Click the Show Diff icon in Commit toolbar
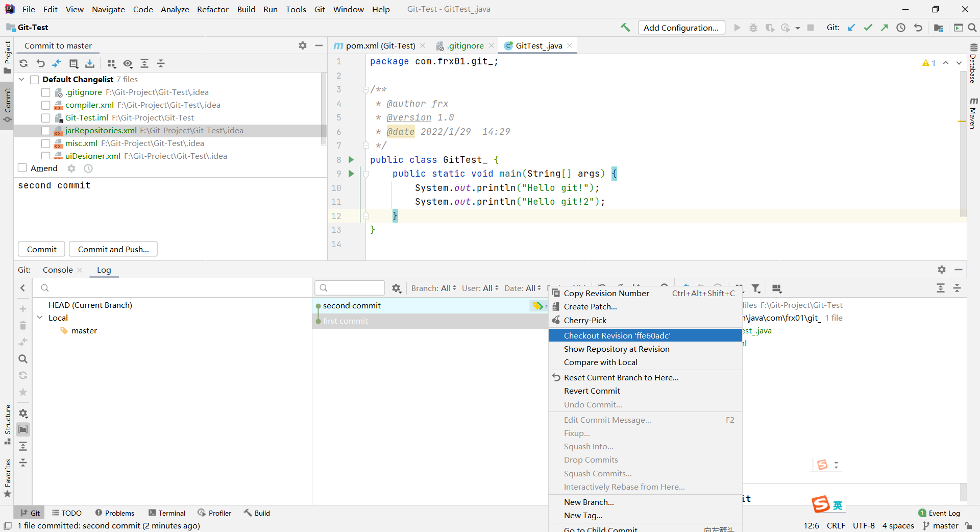This screenshot has height=532, width=980. tap(57, 63)
